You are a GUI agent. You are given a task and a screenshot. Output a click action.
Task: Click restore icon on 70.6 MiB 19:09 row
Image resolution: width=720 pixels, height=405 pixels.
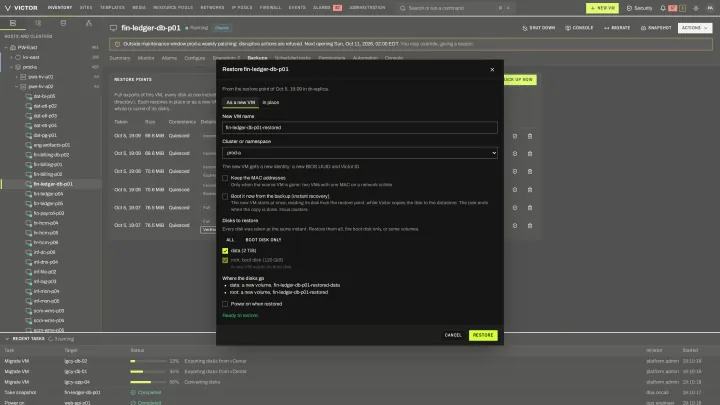coord(515,171)
